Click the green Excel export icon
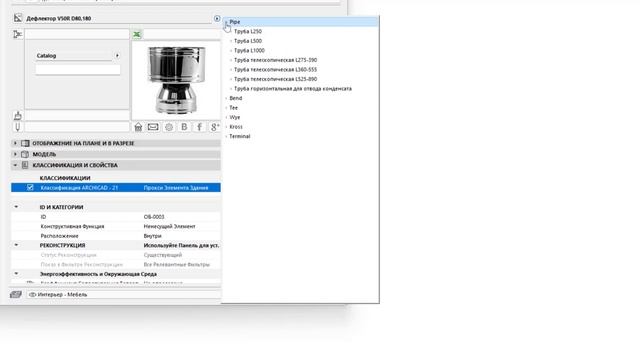The width and height of the screenshot is (640, 360). 137,35
